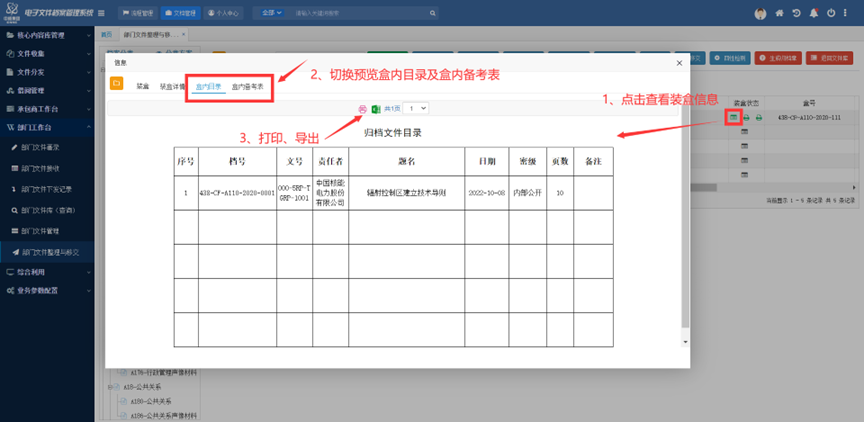Expand 核心内容库管理 sidebar section

pos(47,35)
